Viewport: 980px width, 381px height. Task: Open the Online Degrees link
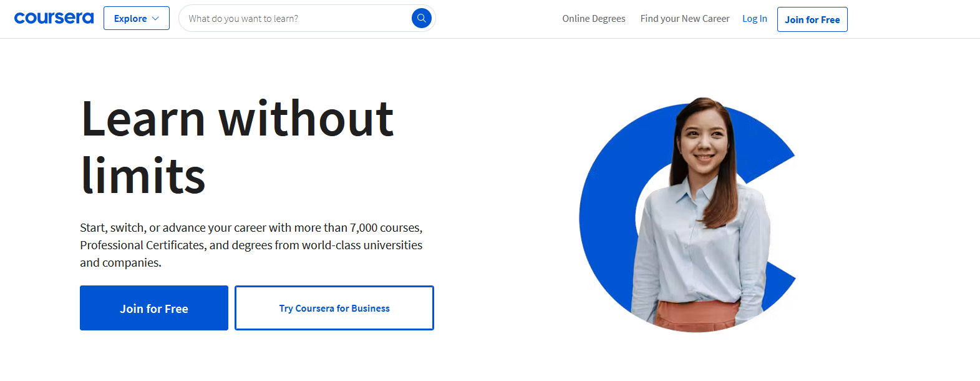click(x=594, y=19)
